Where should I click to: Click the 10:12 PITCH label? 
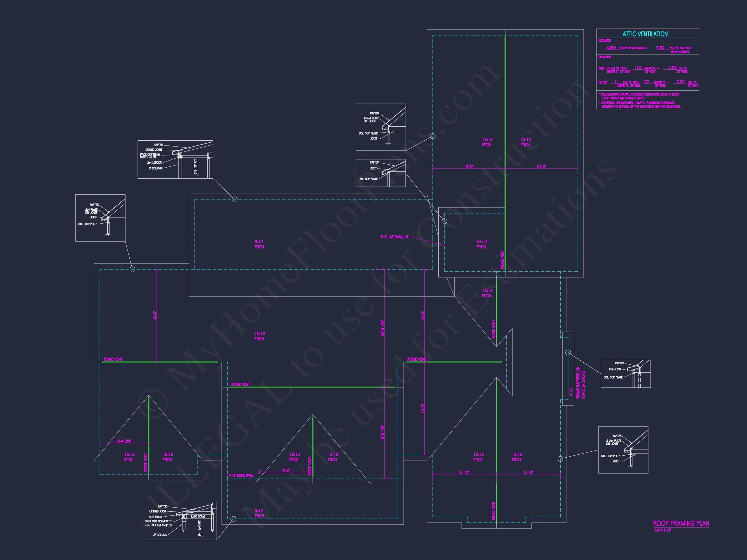[259, 336]
